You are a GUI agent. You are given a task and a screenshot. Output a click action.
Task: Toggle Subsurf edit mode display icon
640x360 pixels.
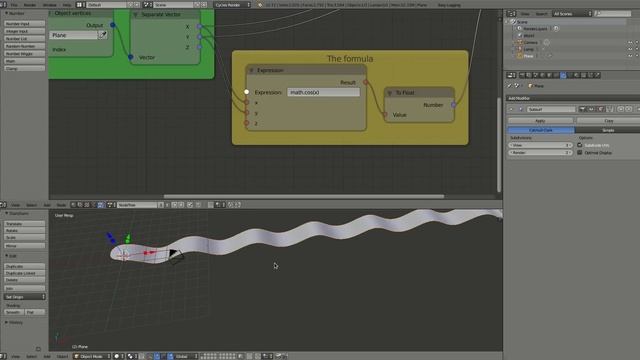pos(600,109)
